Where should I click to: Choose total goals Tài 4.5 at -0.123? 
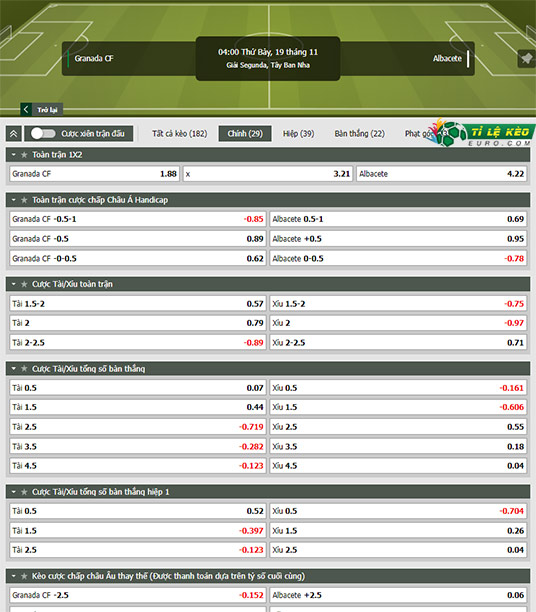(138, 466)
